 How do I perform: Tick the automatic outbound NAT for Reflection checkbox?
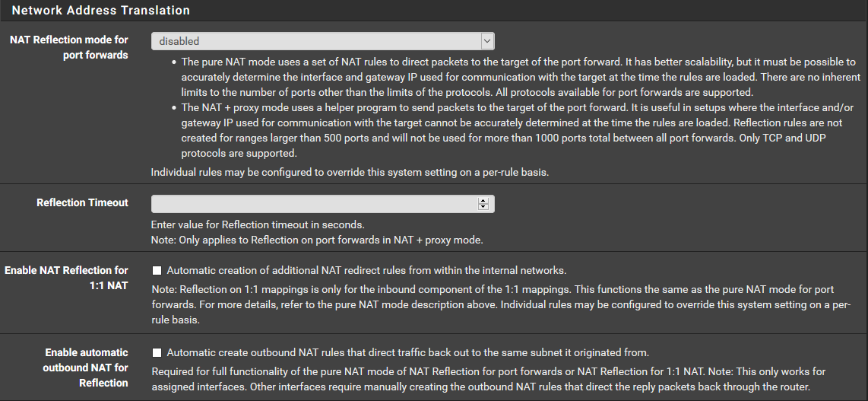(157, 353)
